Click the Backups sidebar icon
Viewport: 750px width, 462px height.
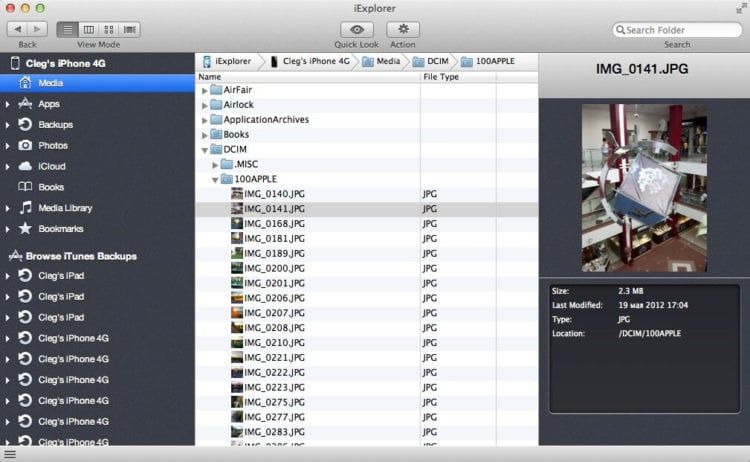coord(25,124)
